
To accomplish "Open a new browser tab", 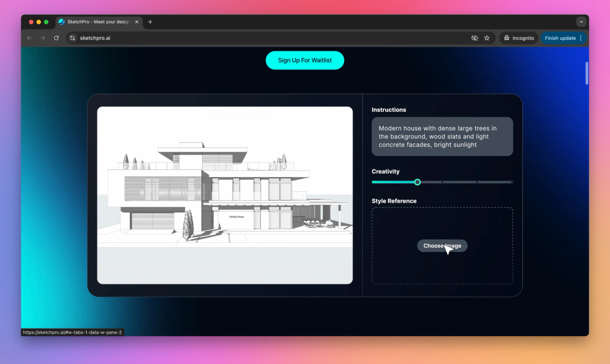I will click(x=150, y=22).
